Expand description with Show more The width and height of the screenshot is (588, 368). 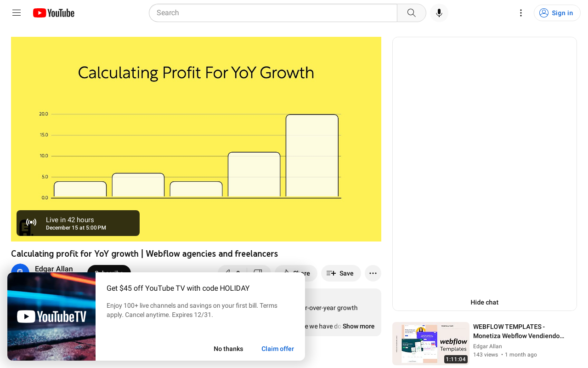(x=358, y=326)
